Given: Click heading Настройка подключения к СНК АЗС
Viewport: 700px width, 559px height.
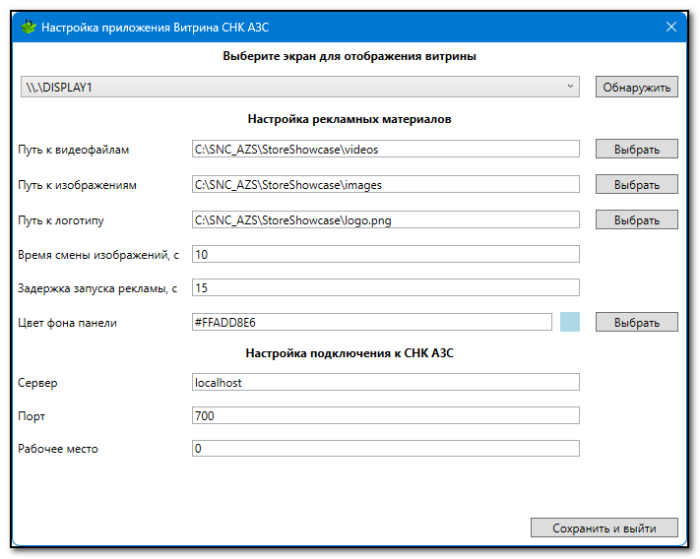Looking at the screenshot, I should 349,353.
